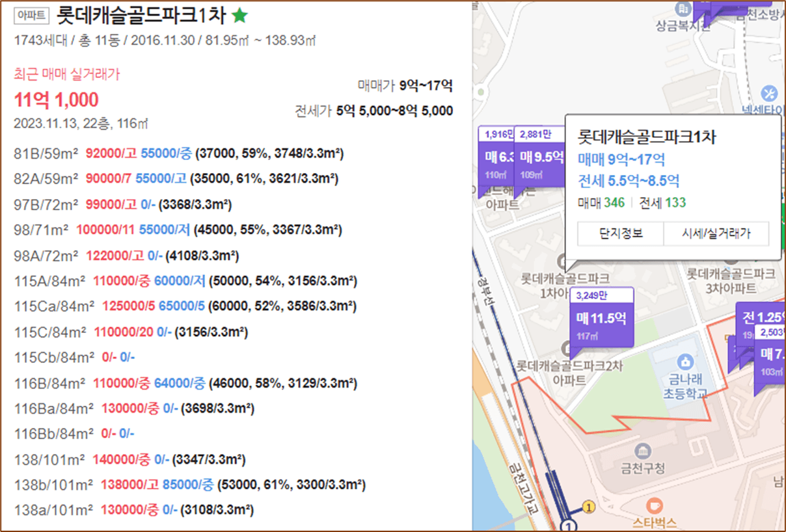Viewport: 786px width, 532px height.
Task: Select the 138b/101m² price row
Action: [x=189, y=485]
